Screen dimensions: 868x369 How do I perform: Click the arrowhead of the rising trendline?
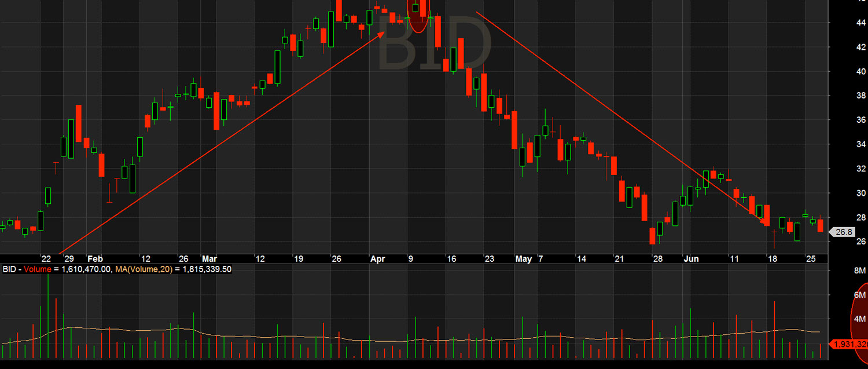[x=382, y=35]
